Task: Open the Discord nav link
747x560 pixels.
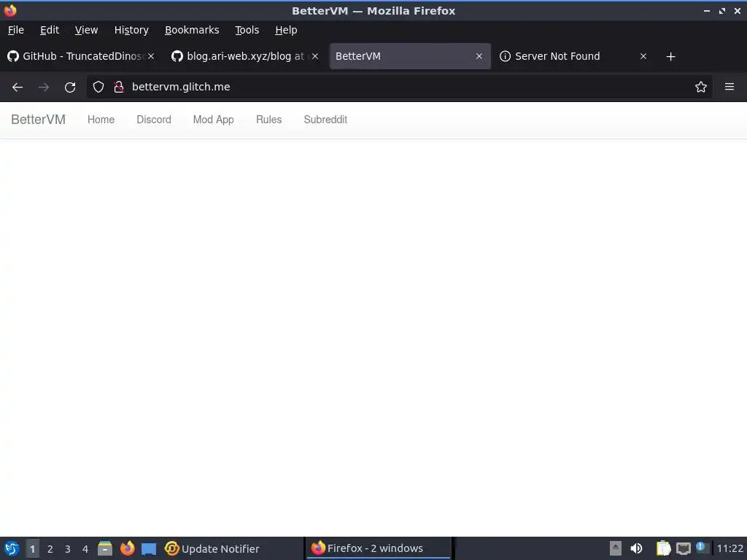Action: point(154,120)
